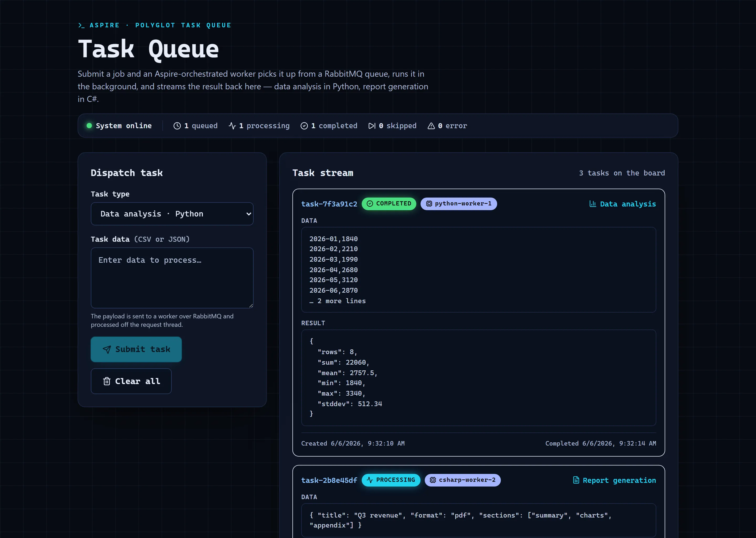Click the 'Dispatch task' panel heading
The height and width of the screenshot is (538, 756).
pos(127,173)
